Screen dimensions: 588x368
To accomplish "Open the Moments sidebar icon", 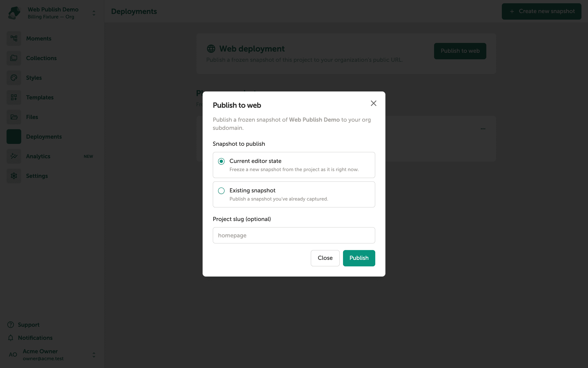I will click(14, 38).
